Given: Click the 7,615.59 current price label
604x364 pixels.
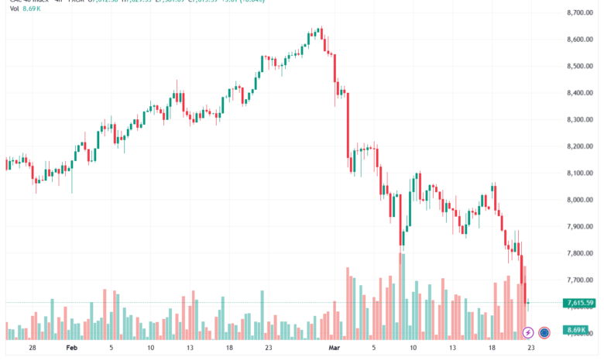Looking at the screenshot, I should tap(578, 303).
